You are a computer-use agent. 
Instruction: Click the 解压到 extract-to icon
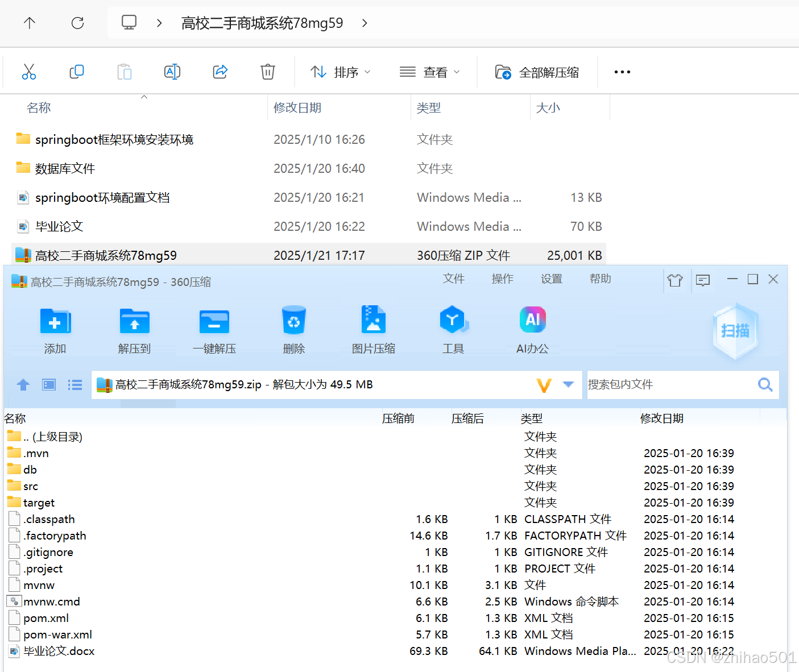pyautogui.click(x=135, y=322)
